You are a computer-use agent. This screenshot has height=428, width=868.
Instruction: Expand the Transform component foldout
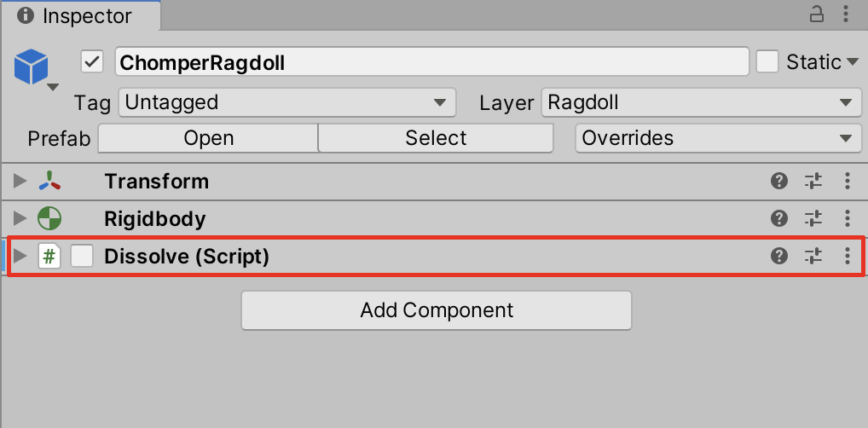pyautogui.click(x=20, y=181)
